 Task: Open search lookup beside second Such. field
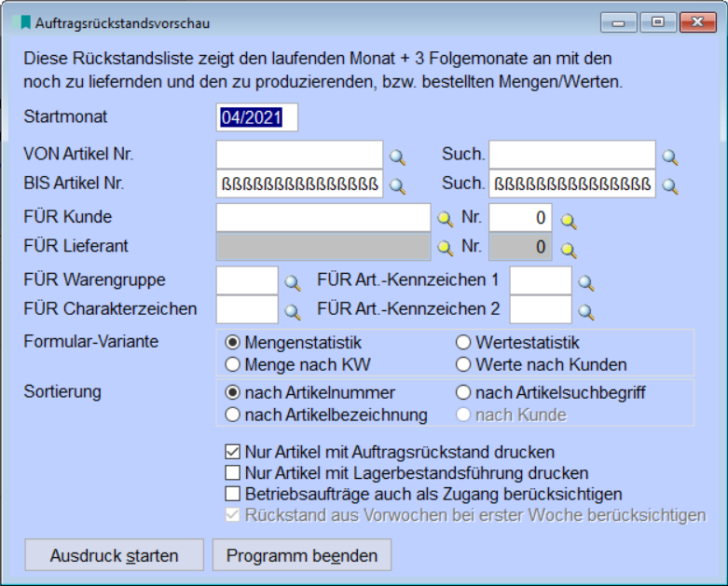click(670, 186)
